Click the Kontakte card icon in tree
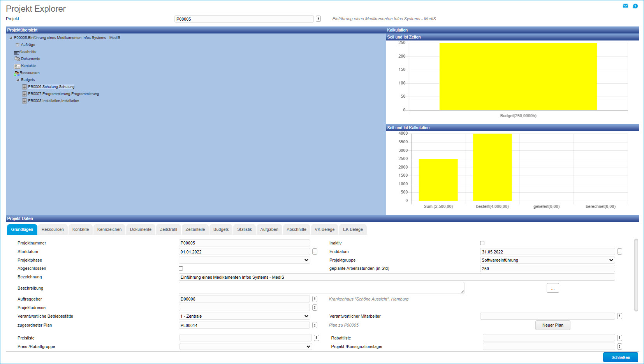Image resolution: width=644 pixels, height=364 pixels. 17,66
